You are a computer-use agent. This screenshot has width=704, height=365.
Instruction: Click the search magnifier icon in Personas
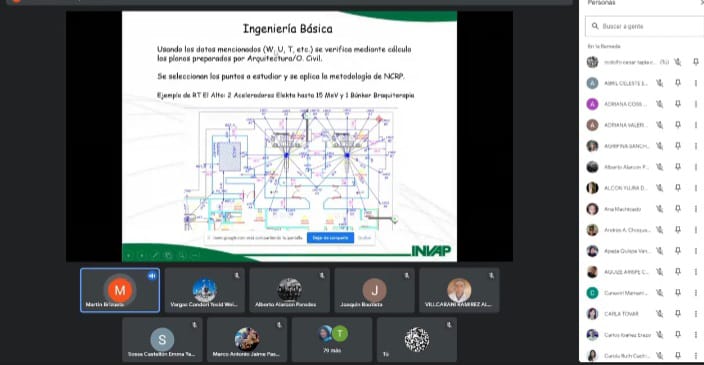595,26
